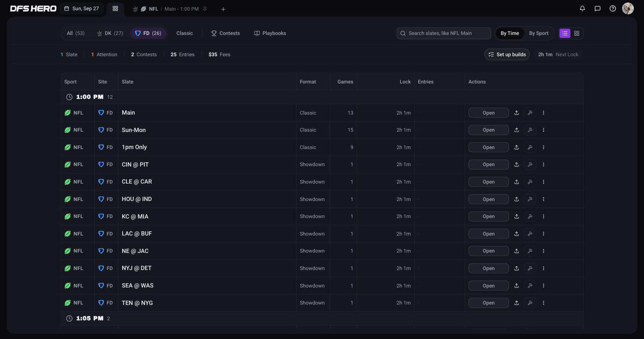Open the slate grid dashboard tab
The height and width of the screenshot is (339, 644).
coord(115,9)
